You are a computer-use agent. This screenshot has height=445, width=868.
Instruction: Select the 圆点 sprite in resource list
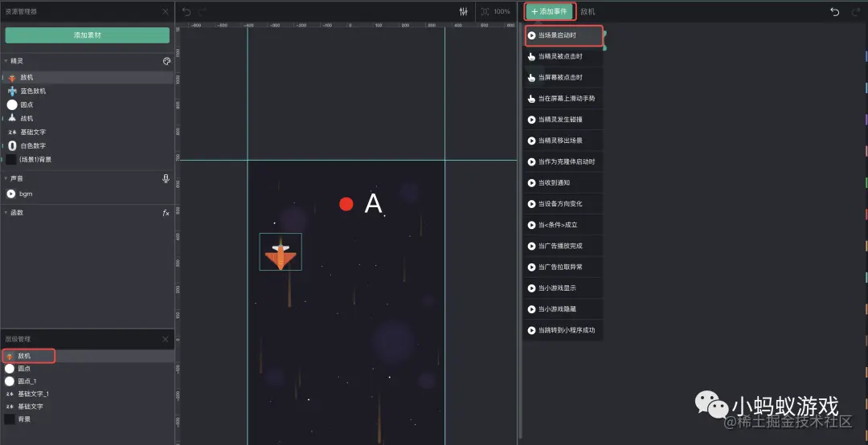(x=88, y=104)
